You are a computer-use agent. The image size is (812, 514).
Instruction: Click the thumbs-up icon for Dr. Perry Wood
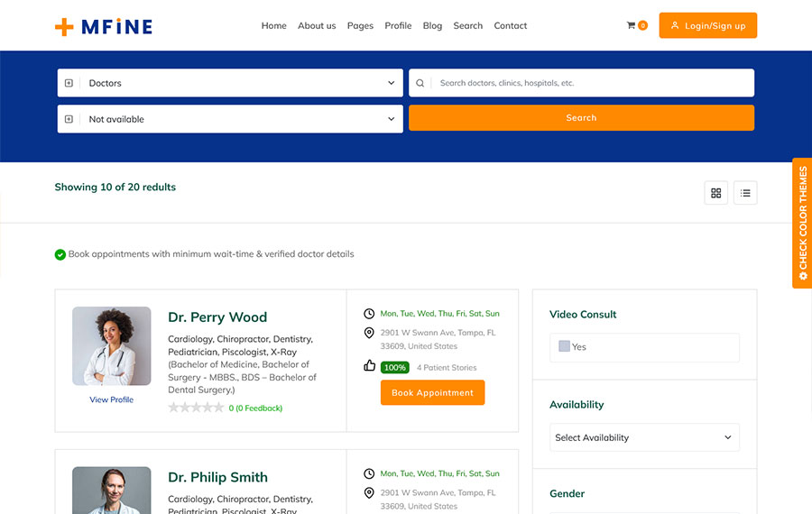369,366
